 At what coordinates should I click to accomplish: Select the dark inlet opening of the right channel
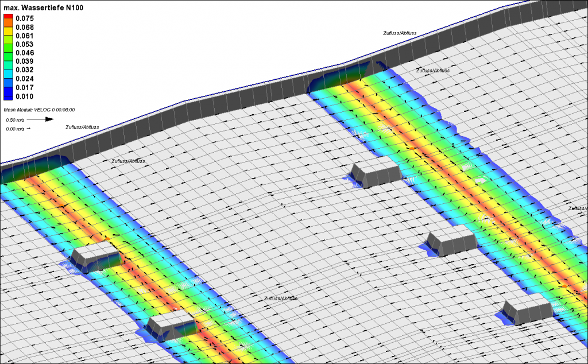[x=339, y=79]
